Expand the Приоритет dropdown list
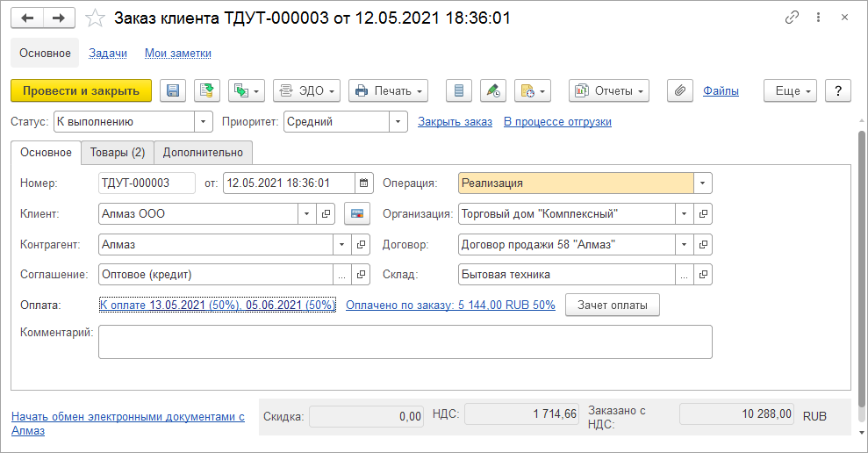 [398, 122]
